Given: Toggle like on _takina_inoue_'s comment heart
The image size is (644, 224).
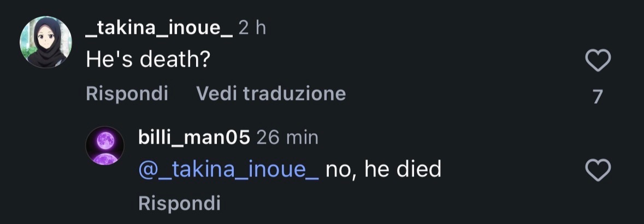Looking at the screenshot, I should point(598,61).
